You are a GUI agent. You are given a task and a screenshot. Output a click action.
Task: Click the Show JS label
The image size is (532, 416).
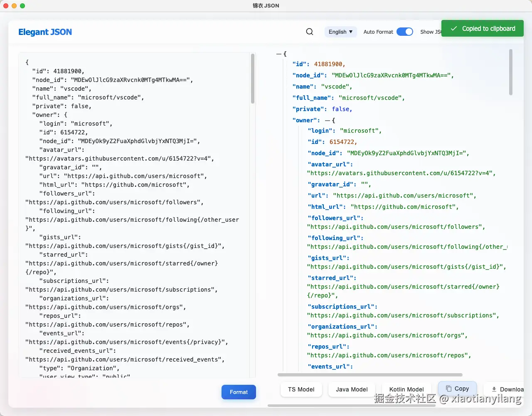[x=431, y=32]
